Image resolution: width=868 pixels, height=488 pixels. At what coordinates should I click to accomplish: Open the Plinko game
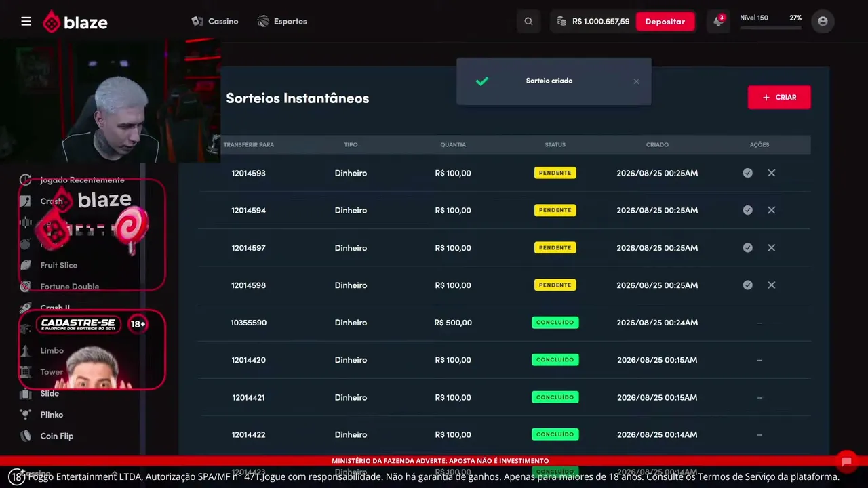tap(52, 415)
